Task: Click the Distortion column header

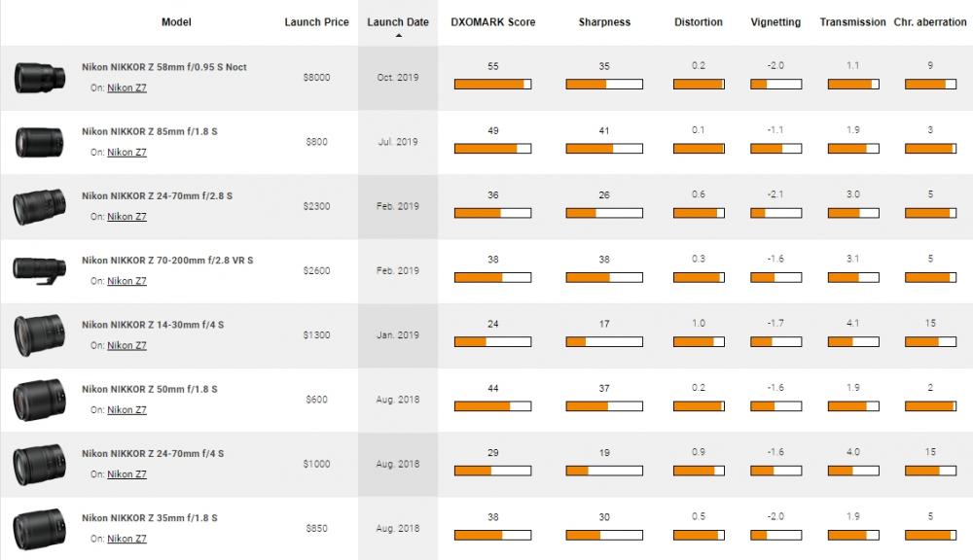Action: [699, 22]
